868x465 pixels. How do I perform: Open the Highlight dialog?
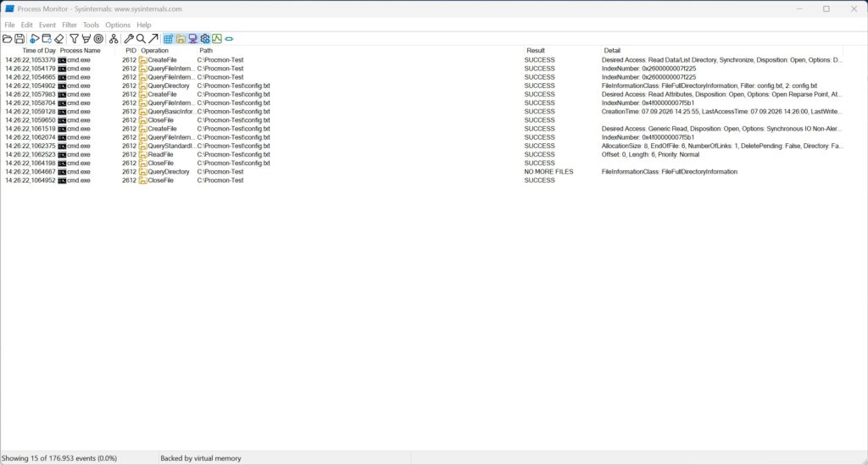click(86, 39)
